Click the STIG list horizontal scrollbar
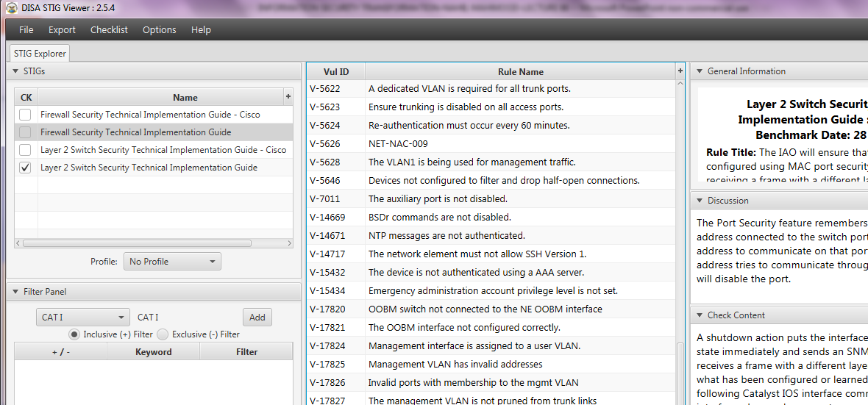The image size is (868, 405). pyautogui.click(x=137, y=243)
